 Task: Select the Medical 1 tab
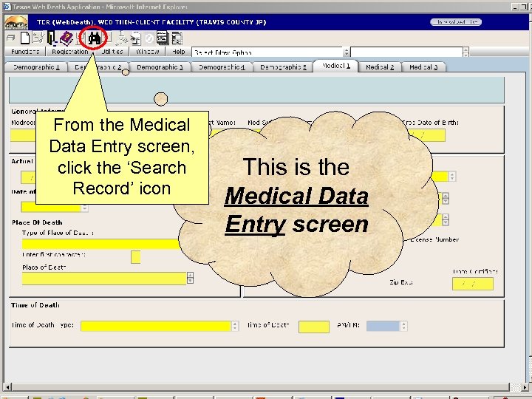[336, 66]
